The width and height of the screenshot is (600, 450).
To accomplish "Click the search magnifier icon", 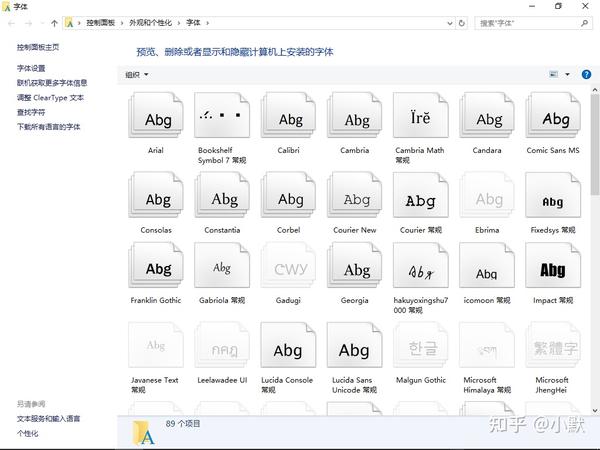I will tap(584, 23).
